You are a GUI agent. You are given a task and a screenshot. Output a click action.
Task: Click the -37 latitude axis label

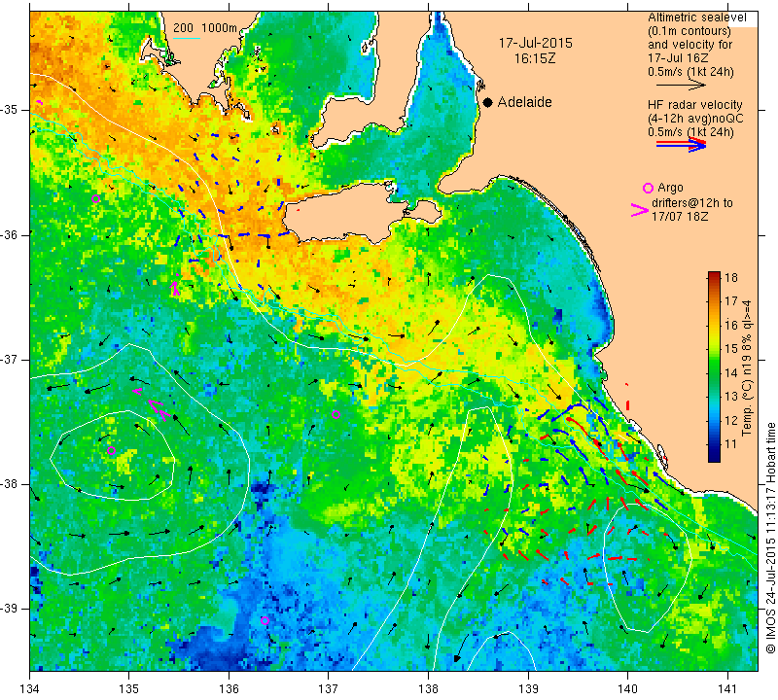pyautogui.click(x=9, y=359)
